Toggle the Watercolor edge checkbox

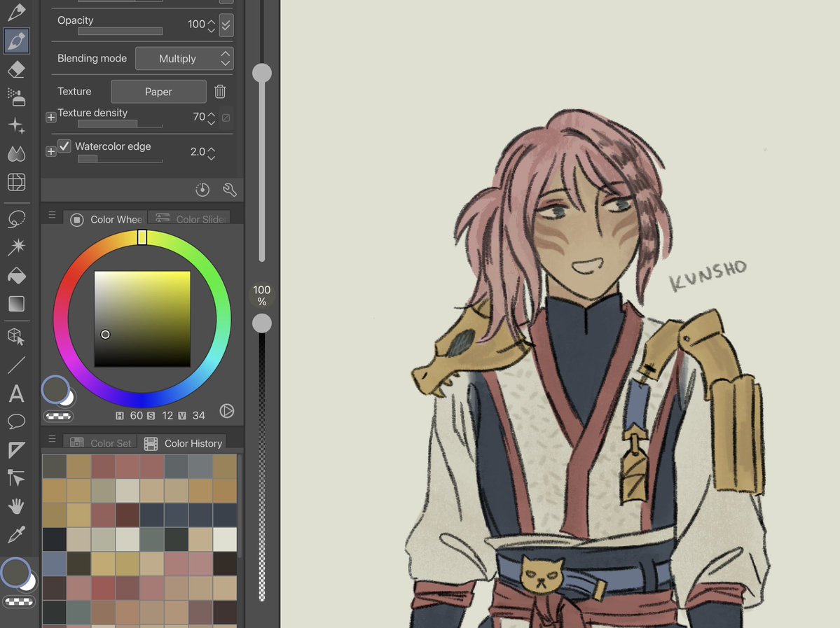coord(64,146)
